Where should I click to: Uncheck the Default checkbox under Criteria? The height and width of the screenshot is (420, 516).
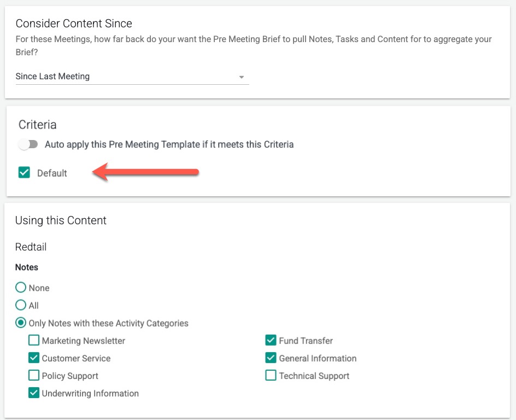click(24, 173)
